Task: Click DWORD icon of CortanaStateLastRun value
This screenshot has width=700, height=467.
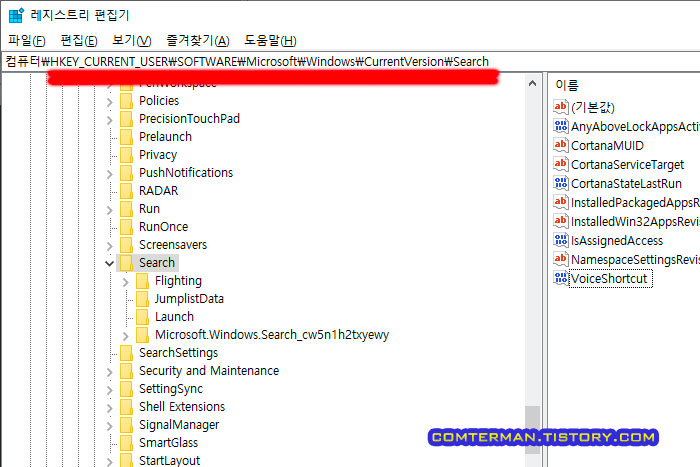Action: [561, 183]
